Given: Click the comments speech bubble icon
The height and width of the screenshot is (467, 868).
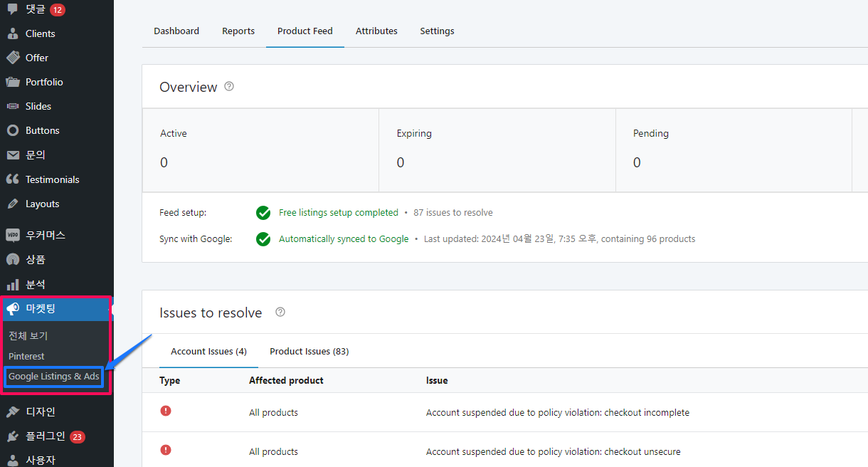Looking at the screenshot, I should 13,9.
